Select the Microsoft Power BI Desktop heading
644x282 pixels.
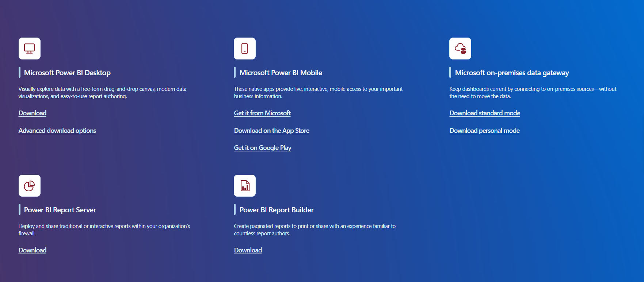coord(67,73)
